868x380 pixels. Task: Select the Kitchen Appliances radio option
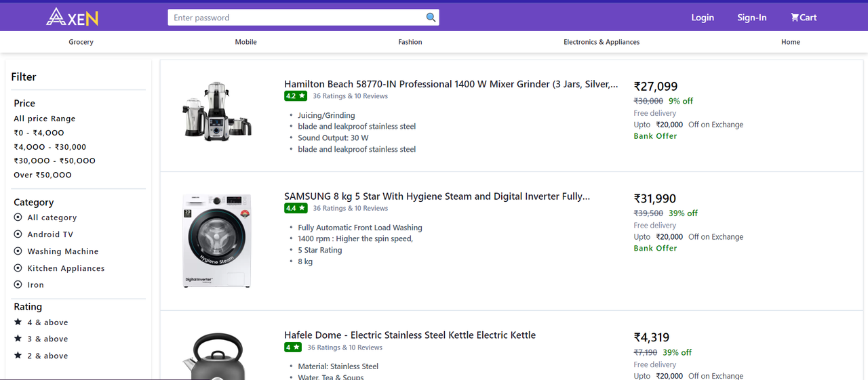point(18,268)
